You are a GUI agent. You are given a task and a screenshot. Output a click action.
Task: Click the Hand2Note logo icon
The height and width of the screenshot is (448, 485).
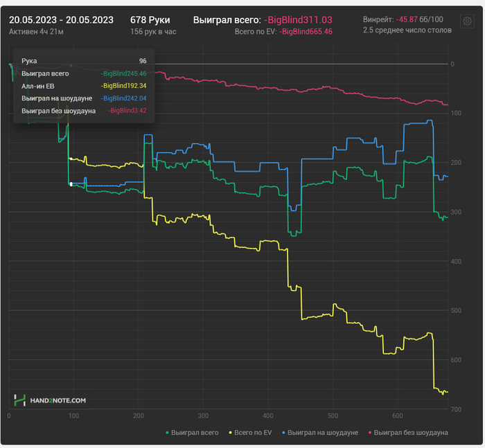click(x=20, y=400)
